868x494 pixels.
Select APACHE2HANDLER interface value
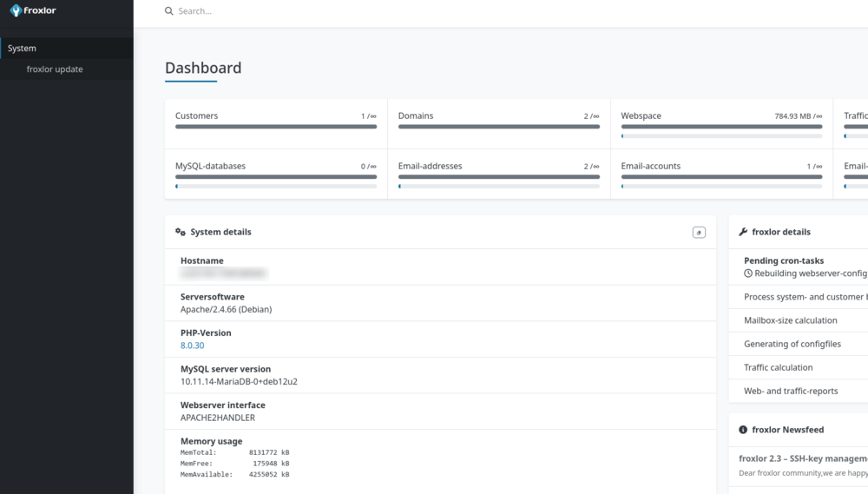(x=218, y=418)
